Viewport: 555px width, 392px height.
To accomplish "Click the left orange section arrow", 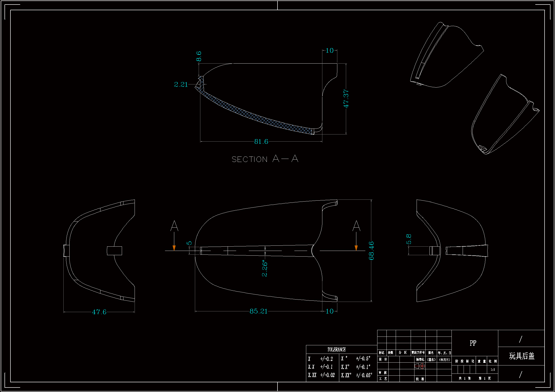I will click(x=174, y=248).
